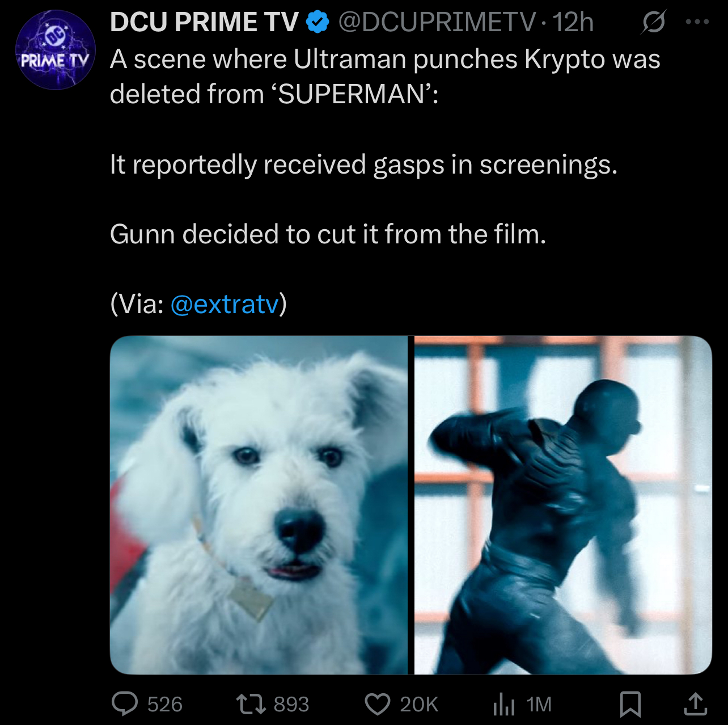This screenshot has width=728, height=725.
Task: Click the blue verified badge
Action: [x=318, y=22]
